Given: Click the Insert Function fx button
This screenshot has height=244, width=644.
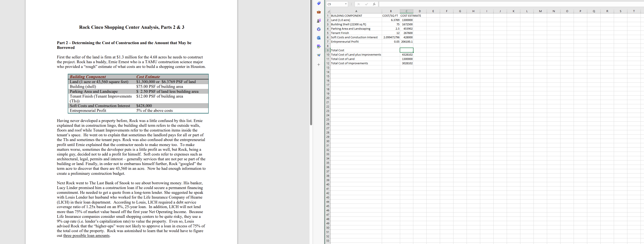Looking at the screenshot, I should pyautogui.click(x=374, y=4).
